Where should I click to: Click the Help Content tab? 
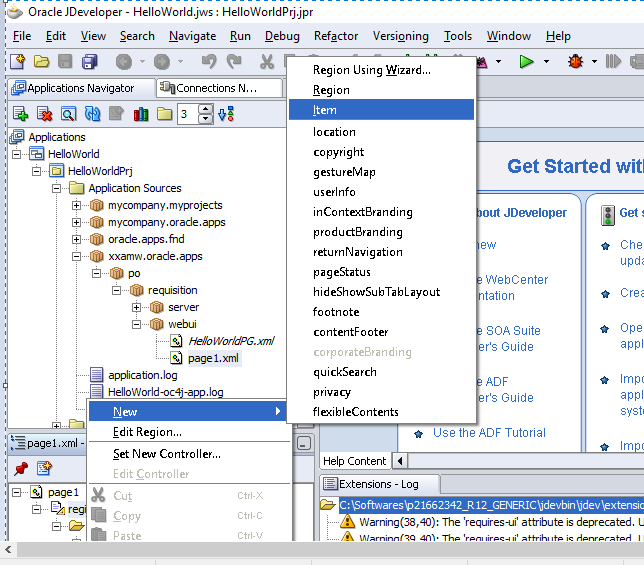[x=354, y=461]
